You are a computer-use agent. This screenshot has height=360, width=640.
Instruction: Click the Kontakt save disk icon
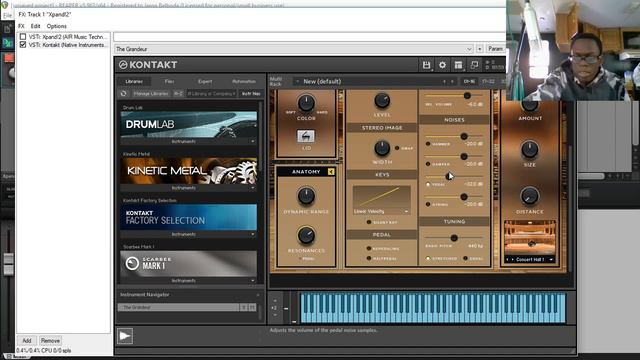[426, 65]
